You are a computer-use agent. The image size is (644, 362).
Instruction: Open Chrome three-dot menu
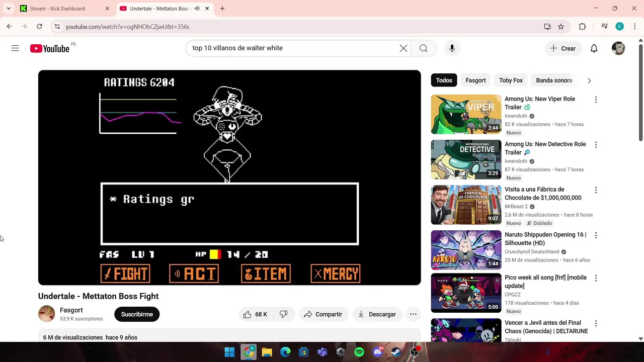point(634,27)
